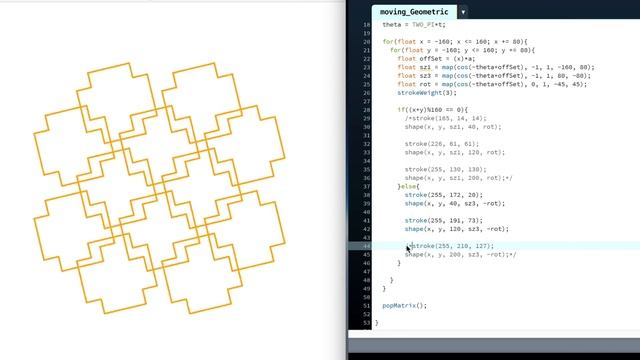This screenshot has height=360, width=640.
Task: Click the 'for(float x = -160' loop line
Action: pyautogui.click(x=455, y=42)
